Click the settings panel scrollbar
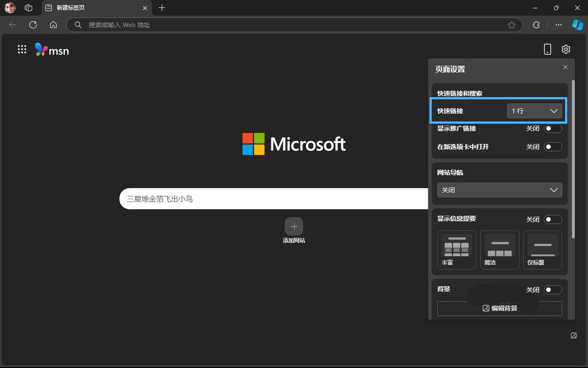 coord(573,159)
